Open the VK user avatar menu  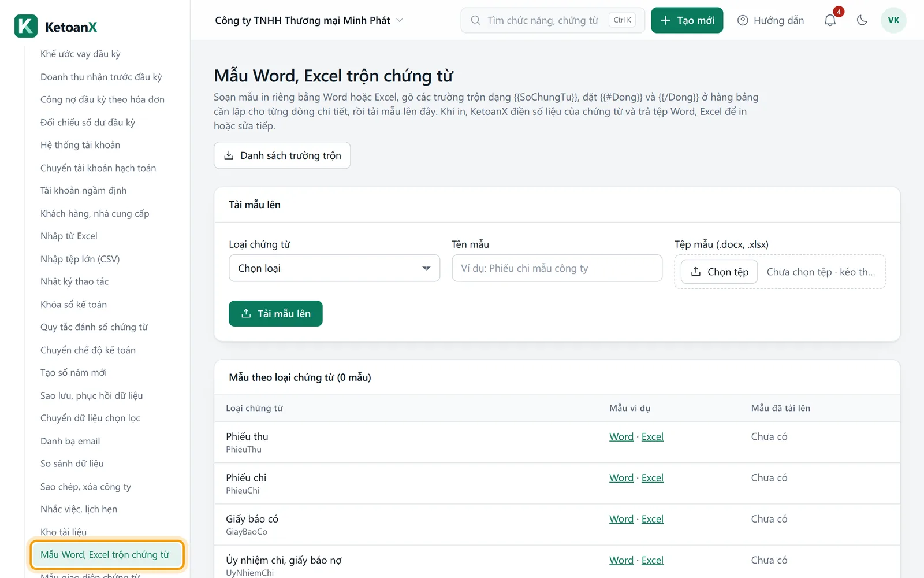click(893, 20)
